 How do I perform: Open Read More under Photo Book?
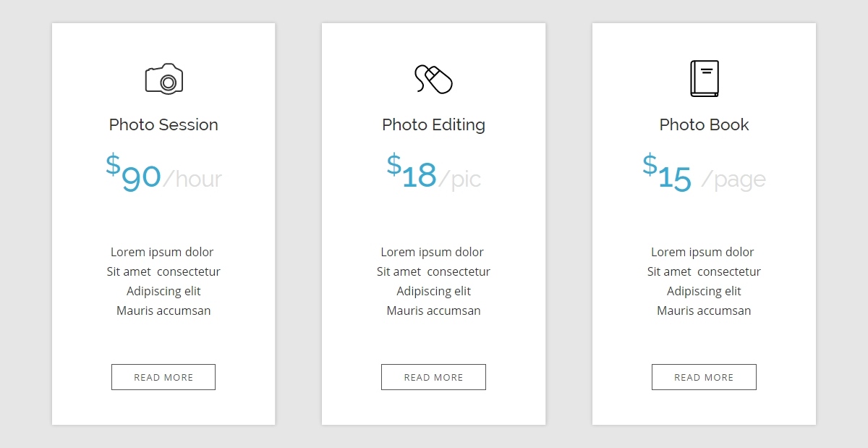(x=704, y=377)
